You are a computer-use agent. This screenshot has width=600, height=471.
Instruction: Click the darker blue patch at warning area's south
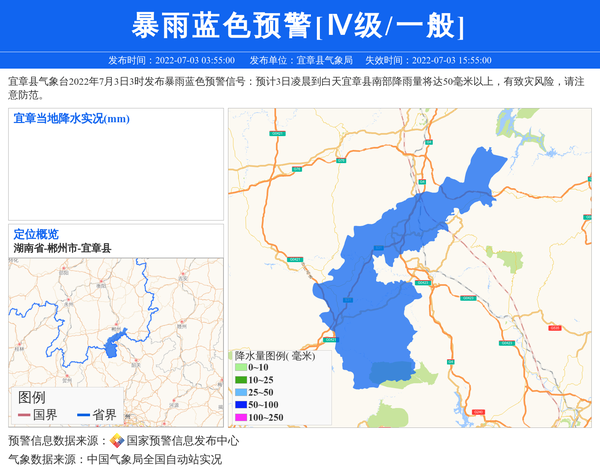(390, 373)
